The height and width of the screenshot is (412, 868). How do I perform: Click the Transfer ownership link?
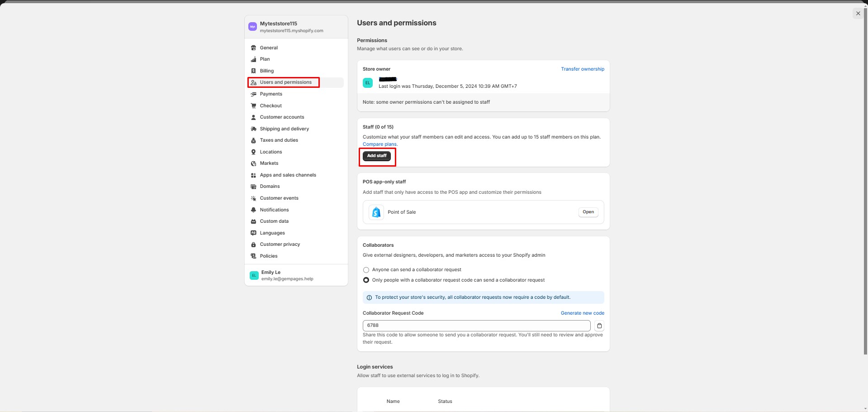(583, 69)
